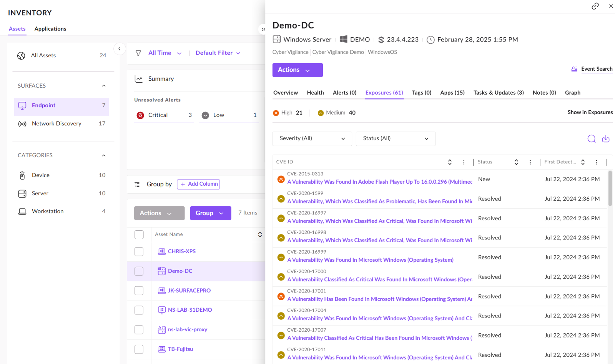Switch to the Applications tab
615x364 pixels.
point(50,29)
